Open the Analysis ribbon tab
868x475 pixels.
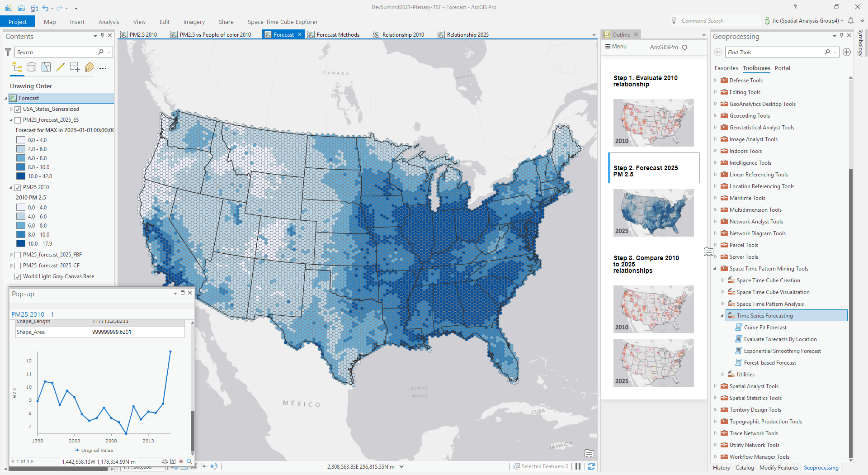[109, 22]
